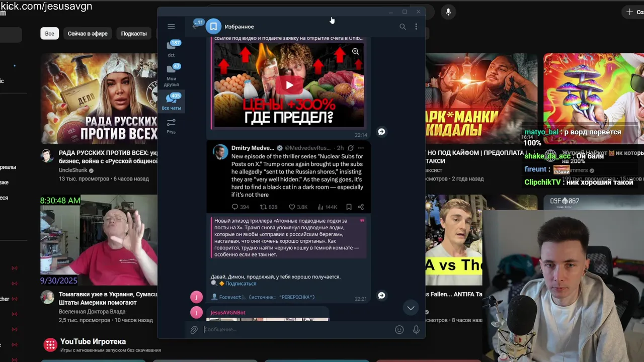
Task: Open the JesusAVGNBot sender name
Action: pos(228,313)
